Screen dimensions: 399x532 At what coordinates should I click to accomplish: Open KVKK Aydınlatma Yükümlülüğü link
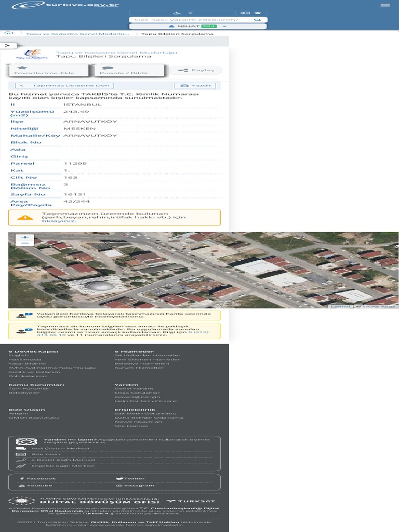pos(52,368)
